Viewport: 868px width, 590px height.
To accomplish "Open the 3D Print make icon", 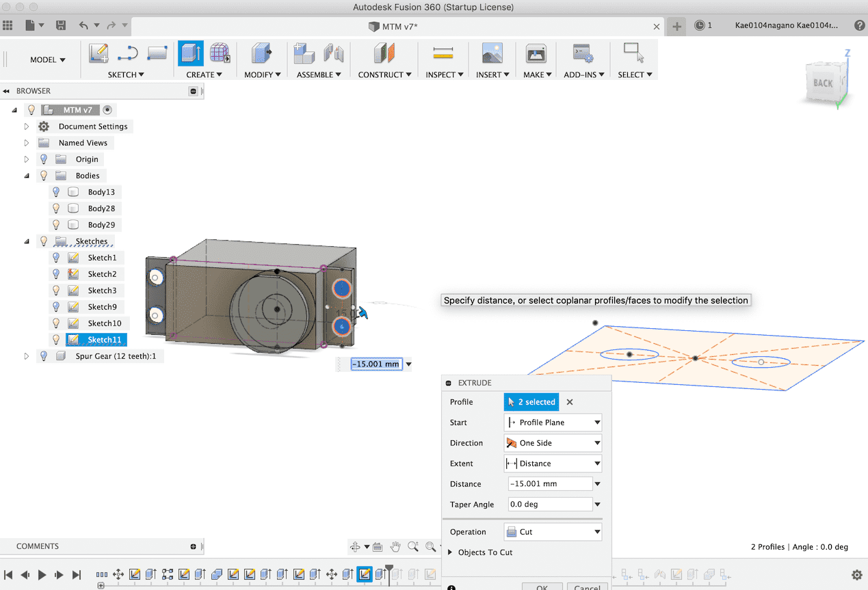I will [536, 53].
